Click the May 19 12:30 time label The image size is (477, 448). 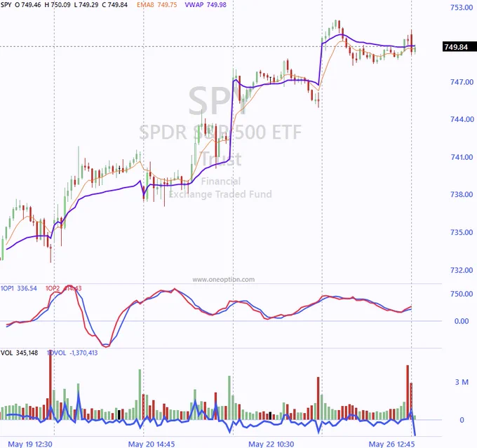click(x=30, y=444)
